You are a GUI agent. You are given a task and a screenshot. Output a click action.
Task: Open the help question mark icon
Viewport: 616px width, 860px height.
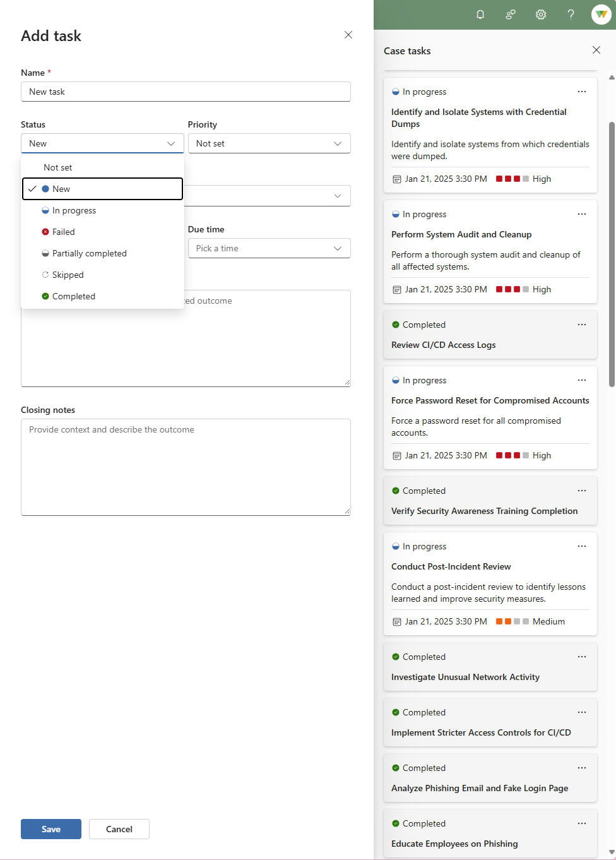click(x=571, y=15)
